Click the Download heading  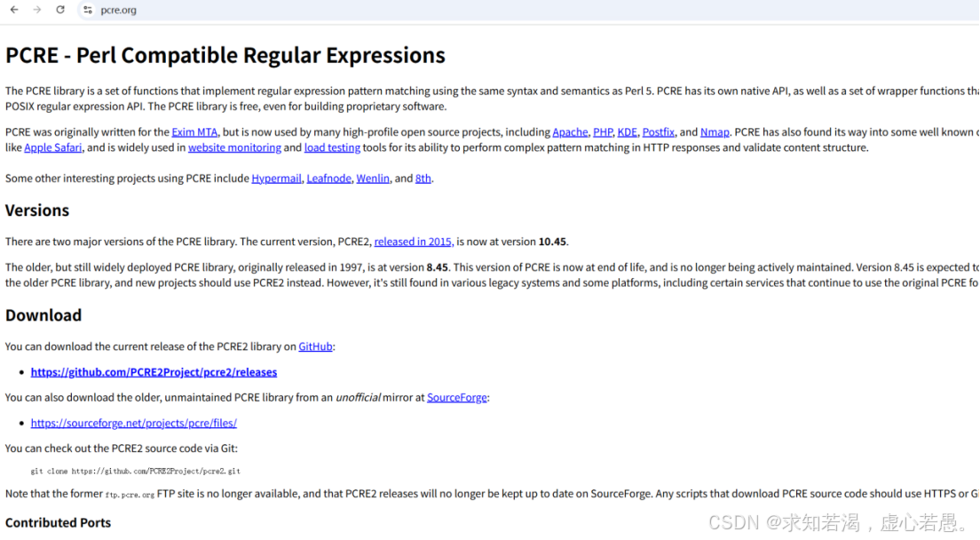(x=43, y=315)
